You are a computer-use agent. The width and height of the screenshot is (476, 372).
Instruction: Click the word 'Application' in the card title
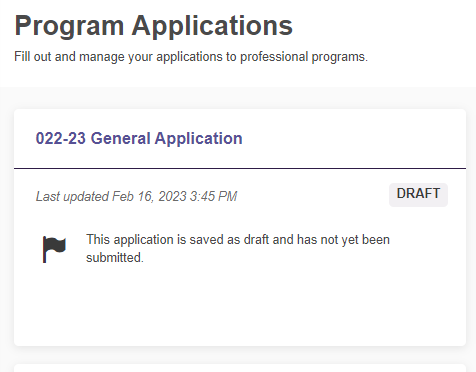pyautogui.click(x=199, y=138)
